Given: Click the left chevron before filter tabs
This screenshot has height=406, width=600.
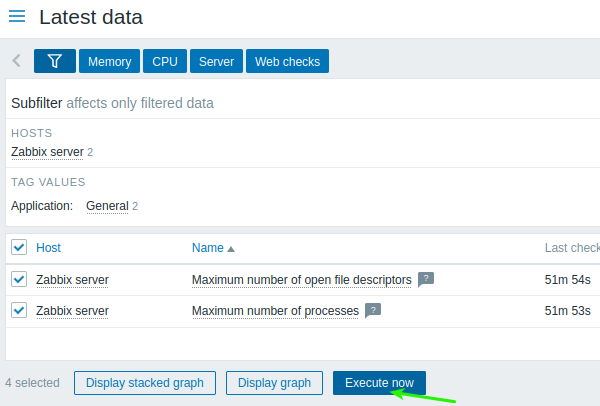Looking at the screenshot, I should [16, 60].
